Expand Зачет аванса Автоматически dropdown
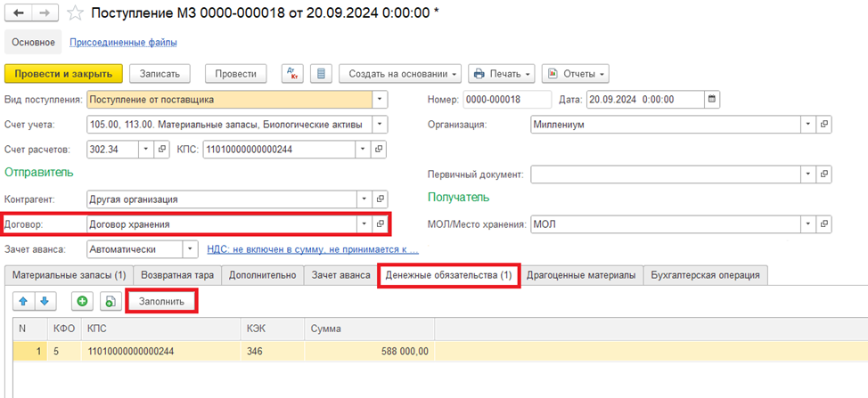The width and height of the screenshot is (868, 398). 191,249
